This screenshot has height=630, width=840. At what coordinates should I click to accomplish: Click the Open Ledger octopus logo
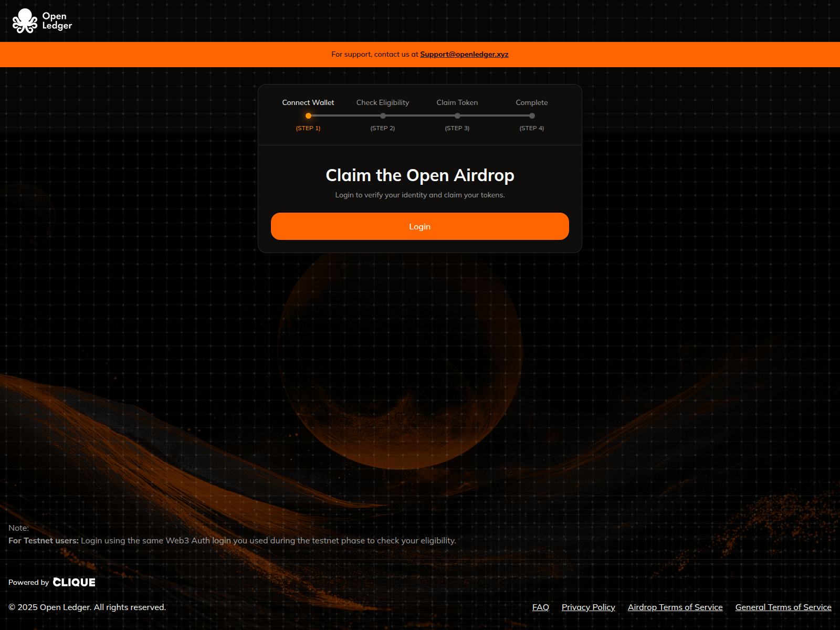click(25, 21)
